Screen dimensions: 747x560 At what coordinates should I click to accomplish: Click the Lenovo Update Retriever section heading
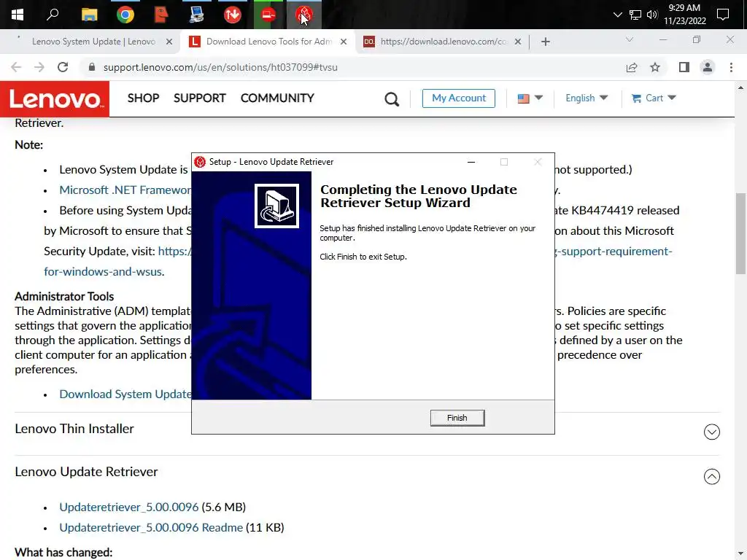click(86, 472)
